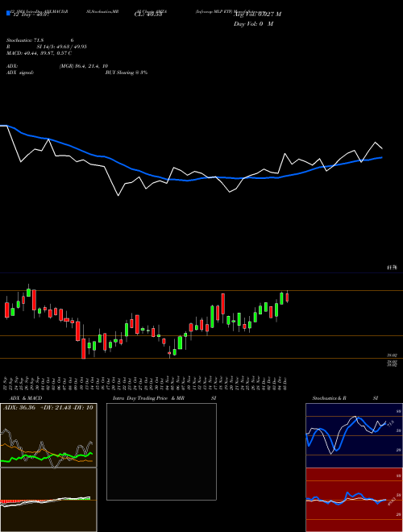Open the MACD histogram chart thumbnail
The height and width of the screenshot is (532, 403).
click(x=48, y=500)
